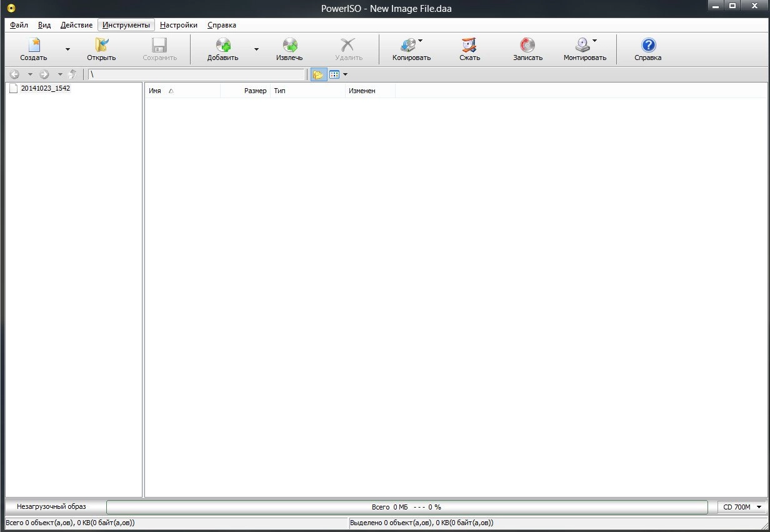Image resolution: width=770 pixels, height=532 pixels.
Task: Open the Инструменты menu
Action: (x=126, y=25)
